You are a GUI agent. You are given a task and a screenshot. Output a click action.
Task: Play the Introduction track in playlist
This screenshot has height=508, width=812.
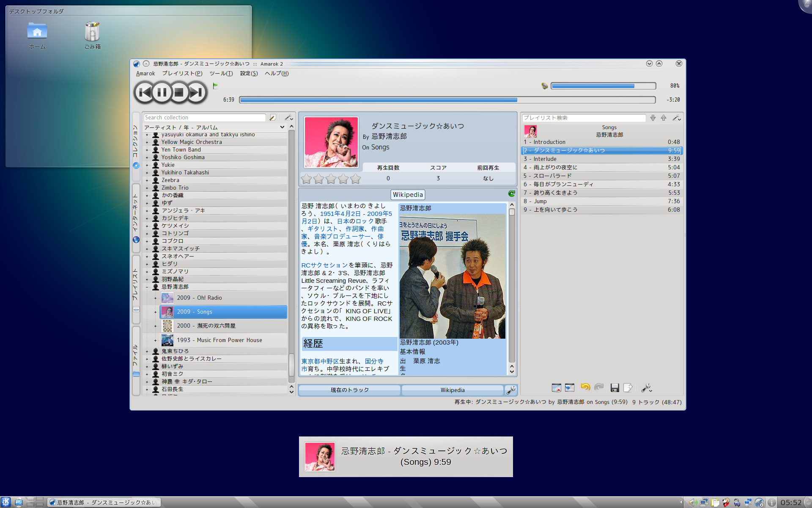click(x=602, y=142)
